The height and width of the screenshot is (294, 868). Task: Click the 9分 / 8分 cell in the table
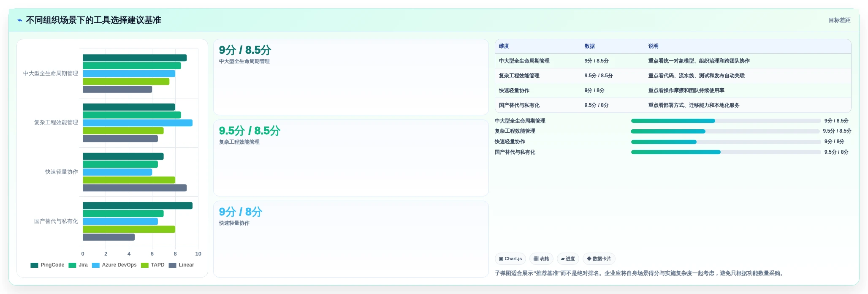click(x=594, y=90)
